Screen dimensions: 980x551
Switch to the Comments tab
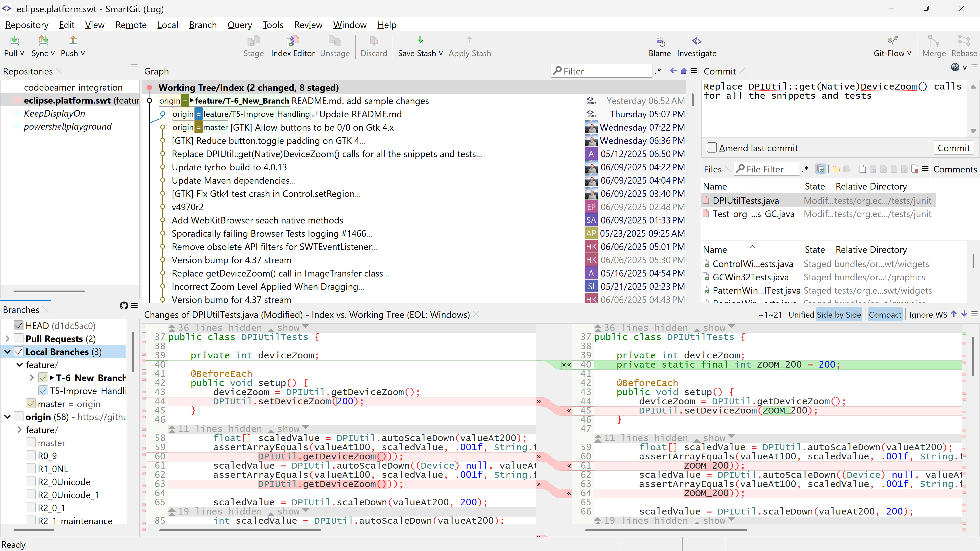click(955, 169)
